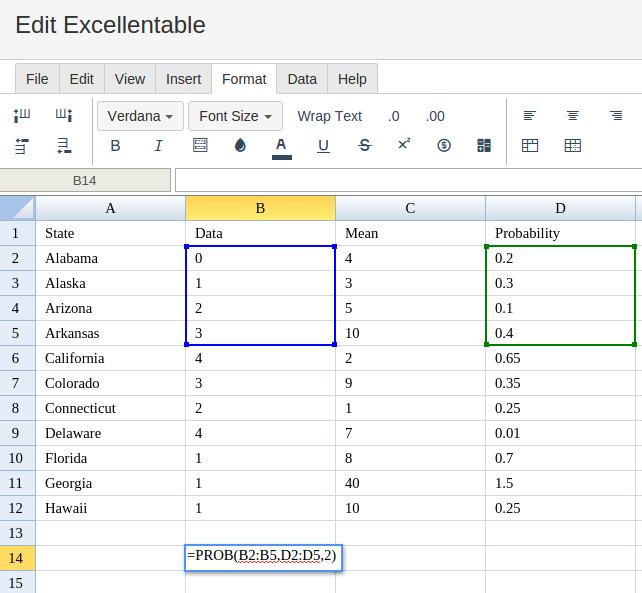Image resolution: width=642 pixels, height=593 pixels.
Task: Select column C header
Action: tap(410, 208)
